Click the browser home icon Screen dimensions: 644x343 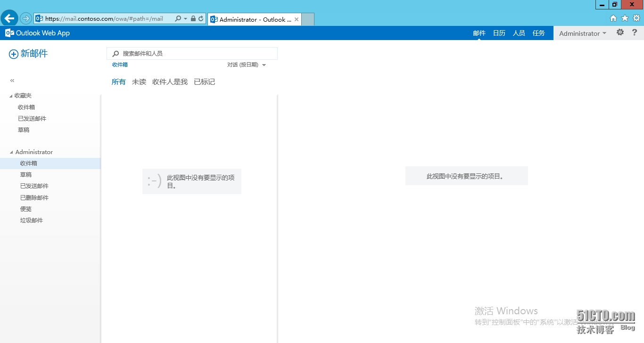tap(613, 18)
